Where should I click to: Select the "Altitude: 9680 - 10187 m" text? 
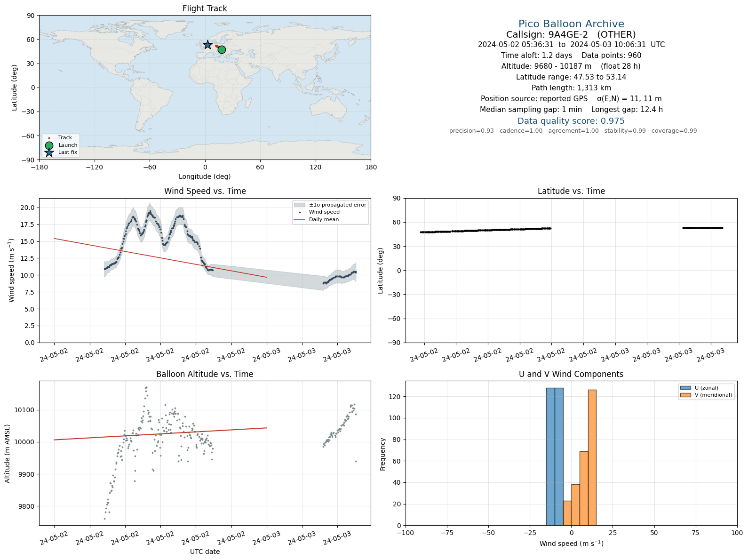pos(547,66)
